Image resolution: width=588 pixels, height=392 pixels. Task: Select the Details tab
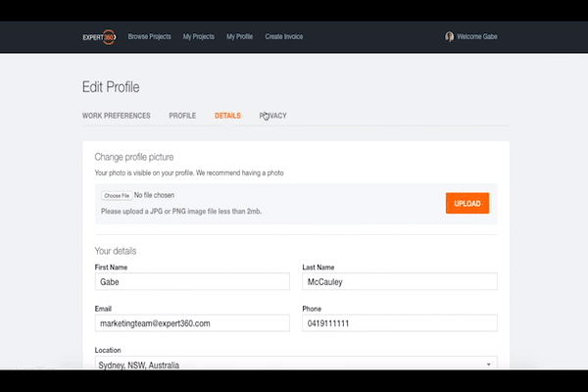(227, 116)
